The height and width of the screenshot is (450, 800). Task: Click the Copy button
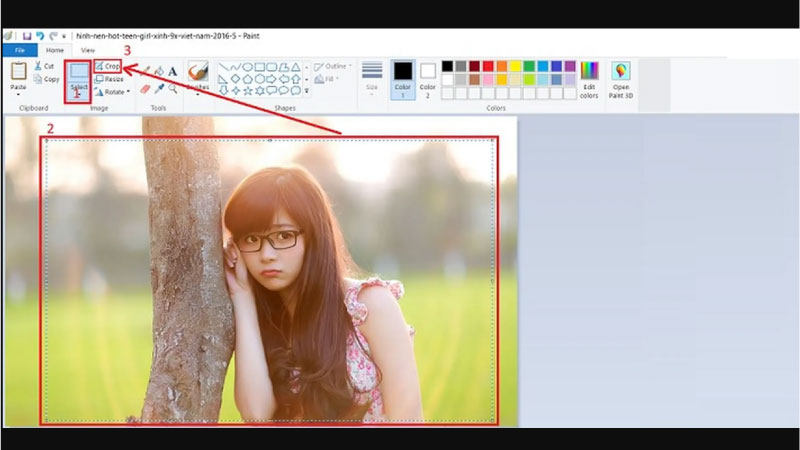tap(45, 79)
